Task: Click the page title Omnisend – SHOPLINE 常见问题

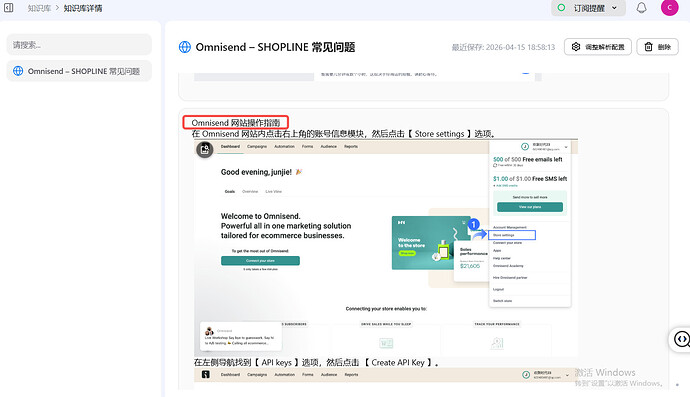Action: 275,47
